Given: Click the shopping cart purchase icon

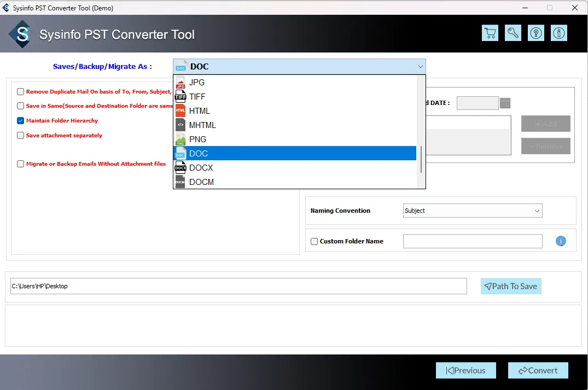Looking at the screenshot, I should point(490,33).
